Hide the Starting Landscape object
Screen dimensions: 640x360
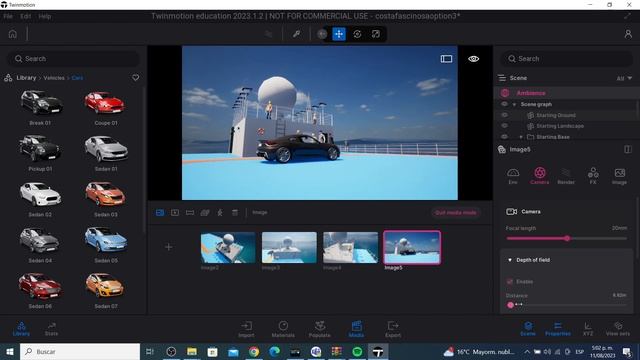point(504,126)
